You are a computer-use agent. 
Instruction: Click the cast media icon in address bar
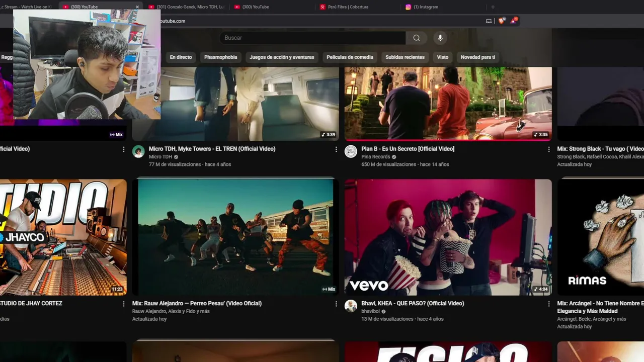click(489, 21)
